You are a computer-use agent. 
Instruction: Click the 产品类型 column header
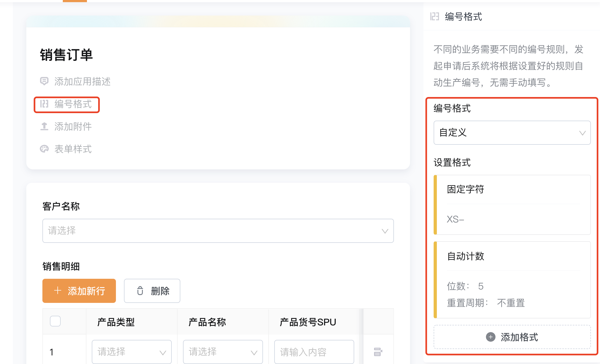point(116,322)
